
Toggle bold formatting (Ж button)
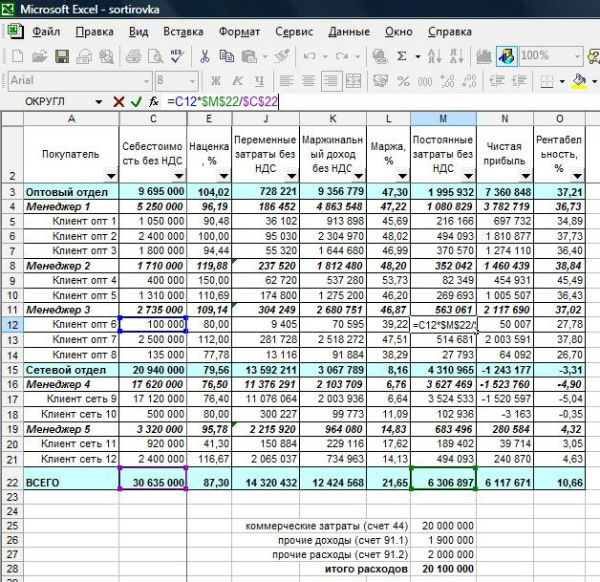pyautogui.click(x=215, y=80)
